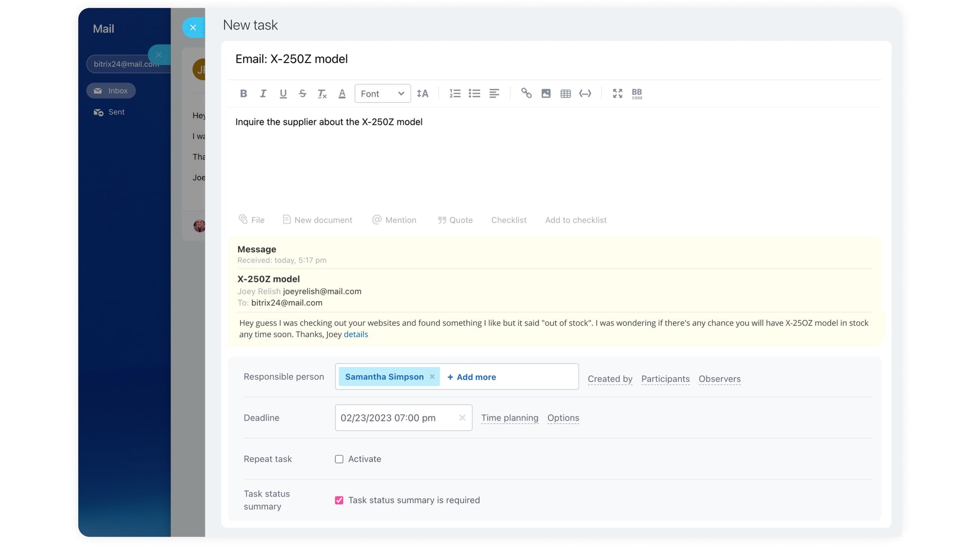This screenshot has width=980, height=555.
Task: Click the strikethrough formatting icon
Action: pos(302,94)
